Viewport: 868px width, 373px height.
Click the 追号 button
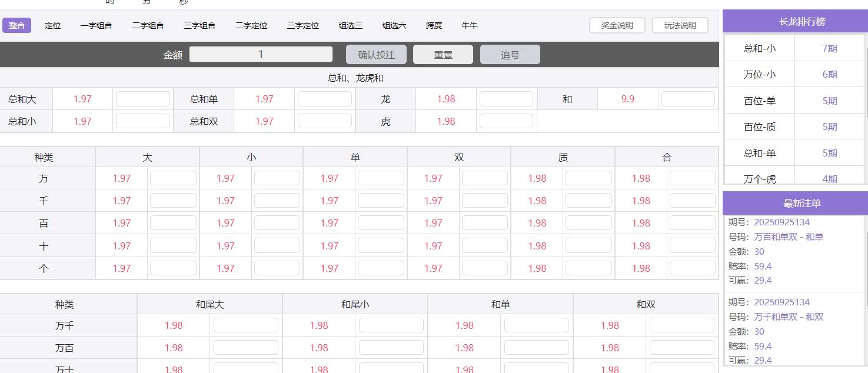[x=510, y=55]
